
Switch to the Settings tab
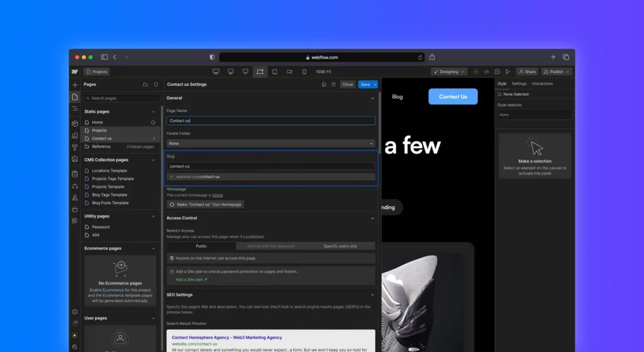point(519,84)
